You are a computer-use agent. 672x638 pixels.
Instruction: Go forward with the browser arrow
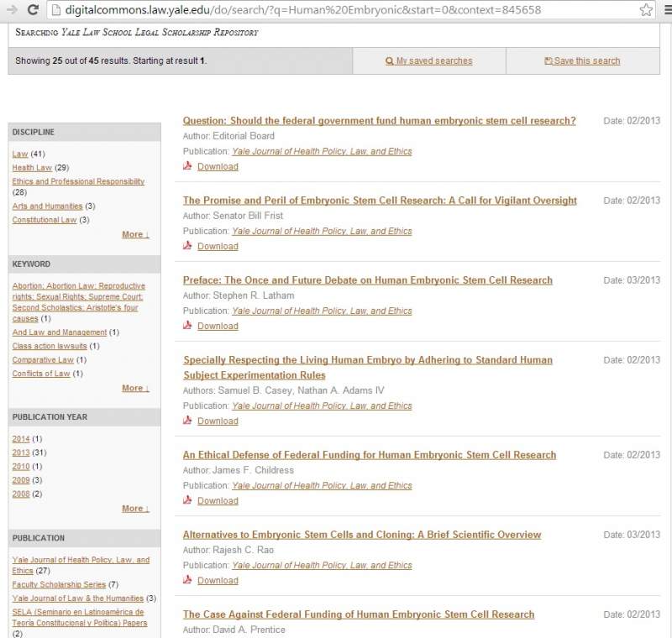pos(12,9)
